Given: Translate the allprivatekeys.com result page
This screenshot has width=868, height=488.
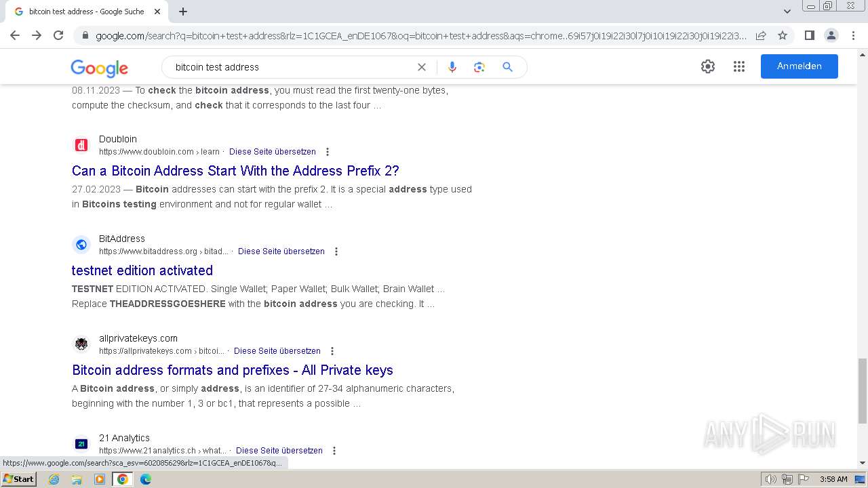Looking at the screenshot, I should pos(277,351).
